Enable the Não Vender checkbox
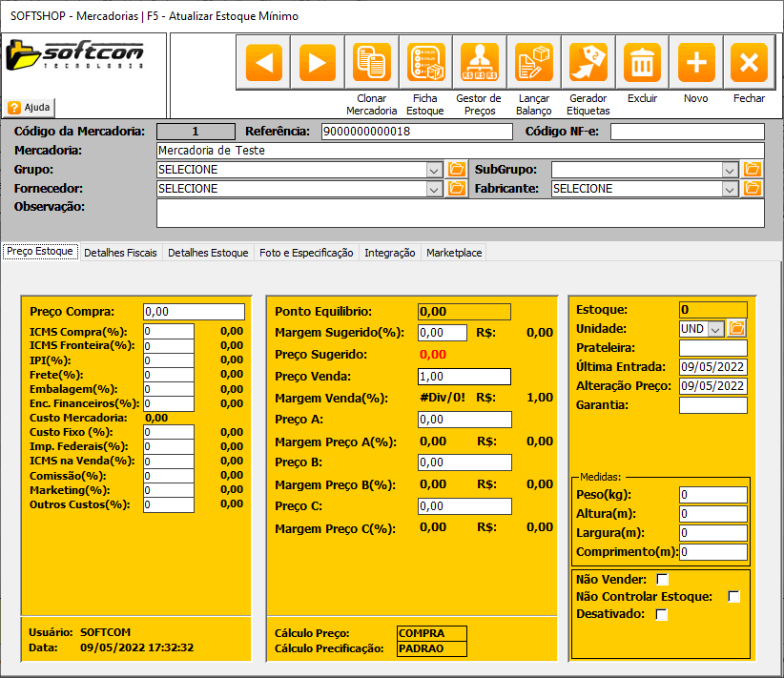Image resolution: width=784 pixels, height=678 pixels. [x=663, y=579]
